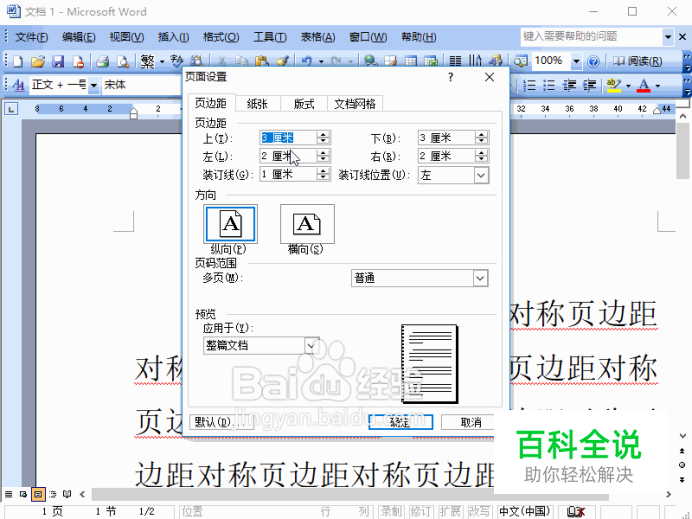Apply bulleted list formatting icon
Screen dimensions: 692x519
click(x=549, y=85)
